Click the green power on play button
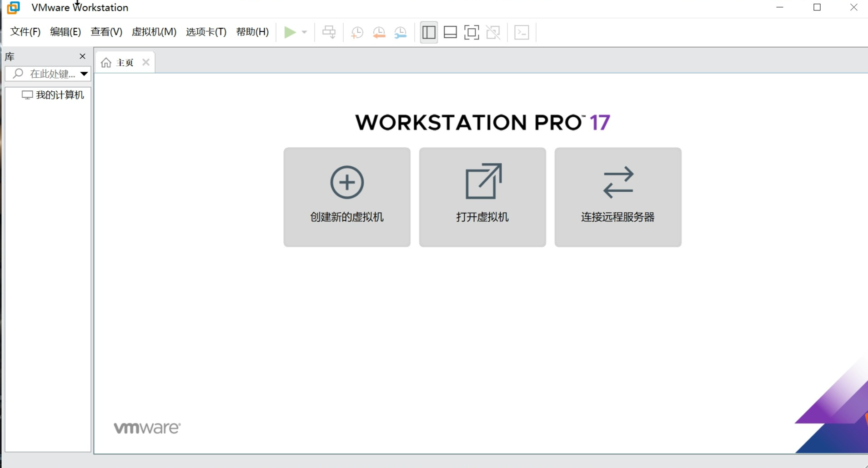868x468 pixels. (290, 32)
